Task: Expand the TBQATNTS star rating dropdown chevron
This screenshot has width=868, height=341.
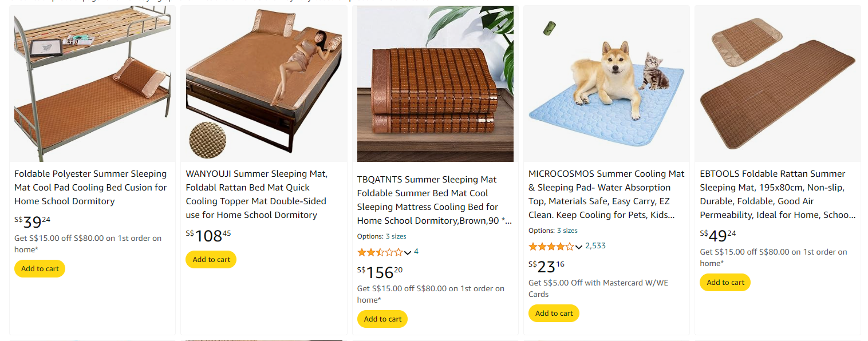Action: (x=408, y=252)
